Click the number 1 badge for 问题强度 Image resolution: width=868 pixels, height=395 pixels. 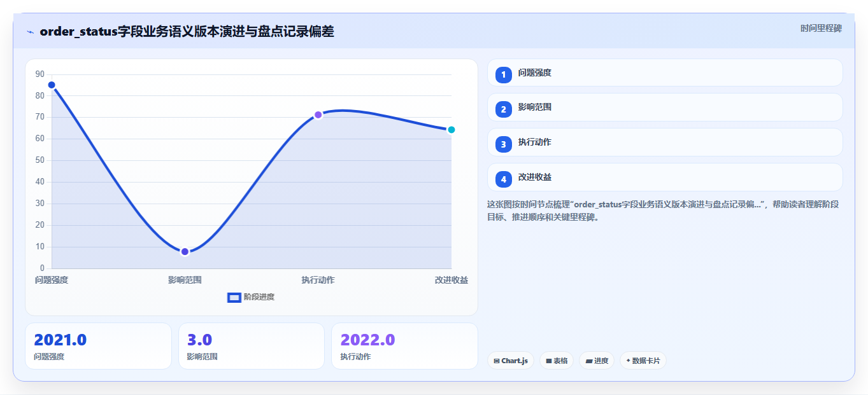click(503, 74)
